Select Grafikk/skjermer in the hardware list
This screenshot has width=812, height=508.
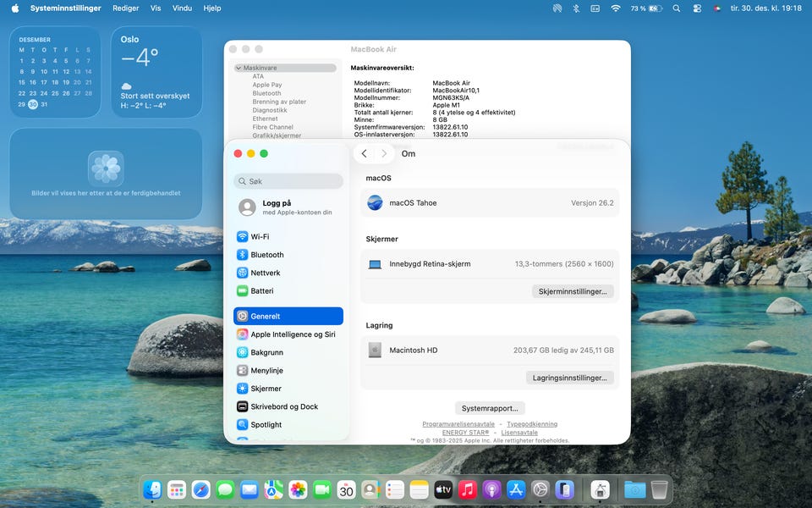click(x=277, y=135)
